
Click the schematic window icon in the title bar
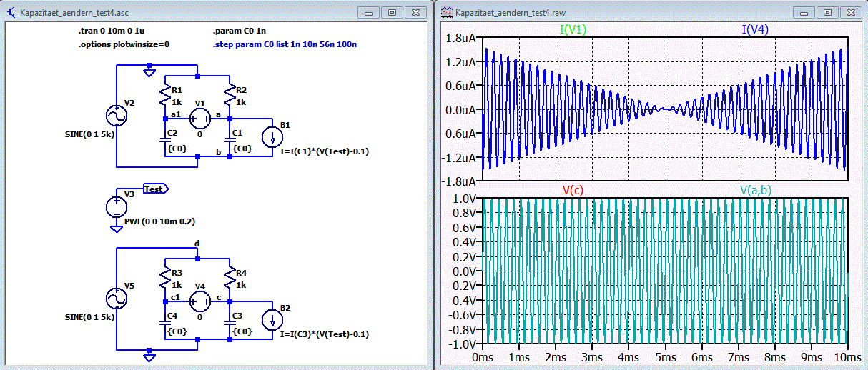point(11,12)
